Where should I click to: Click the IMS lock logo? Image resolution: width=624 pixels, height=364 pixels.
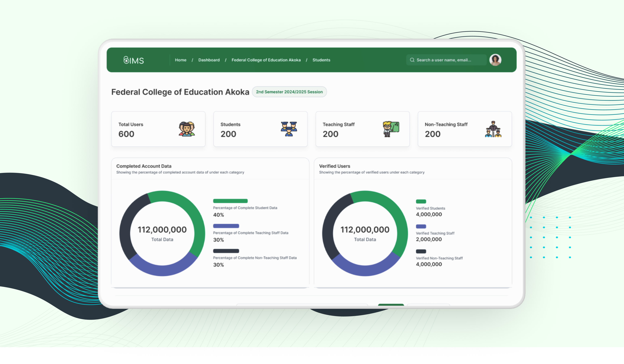[x=133, y=60]
